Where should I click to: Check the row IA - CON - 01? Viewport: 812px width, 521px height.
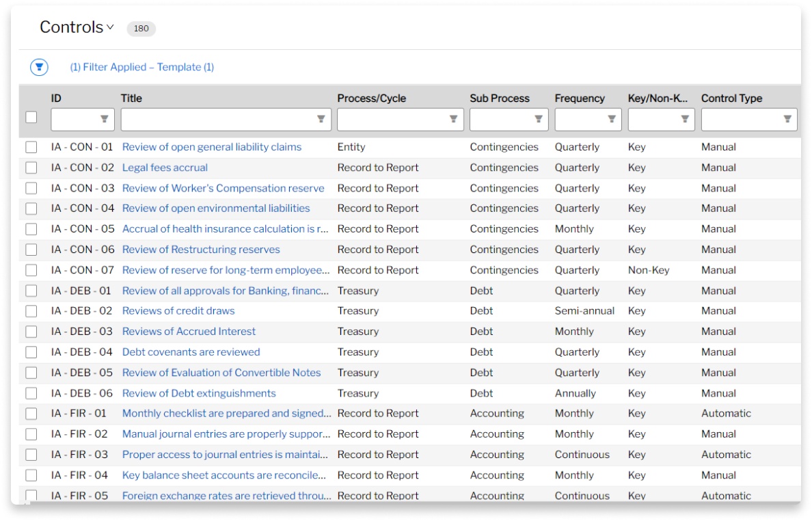31,147
